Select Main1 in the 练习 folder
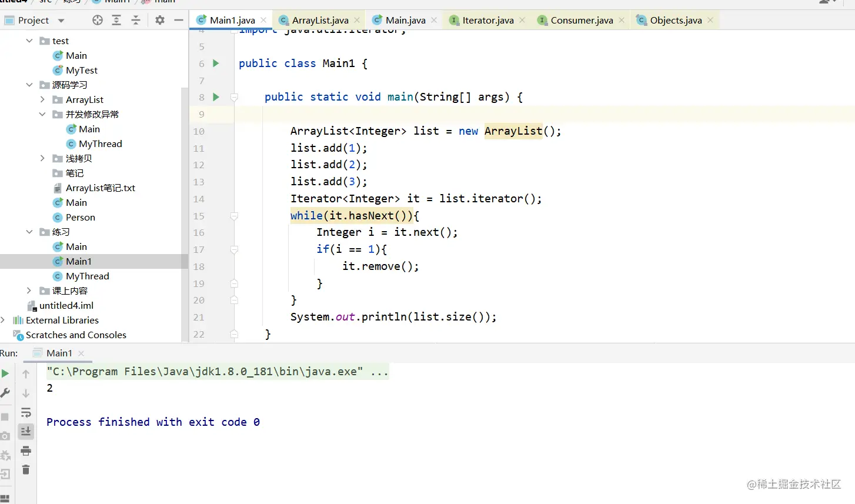 tap(72, 261)
